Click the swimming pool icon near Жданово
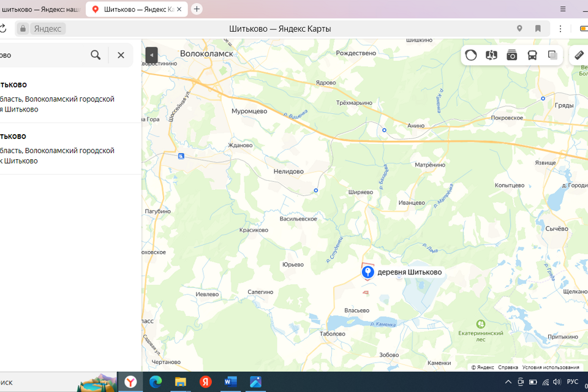The height and width of the screenshot is (392, 588). [x=181, y=156]
